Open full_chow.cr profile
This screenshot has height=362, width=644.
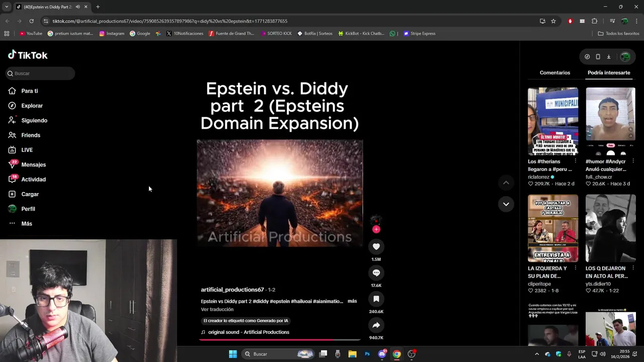tap(599, 177)
